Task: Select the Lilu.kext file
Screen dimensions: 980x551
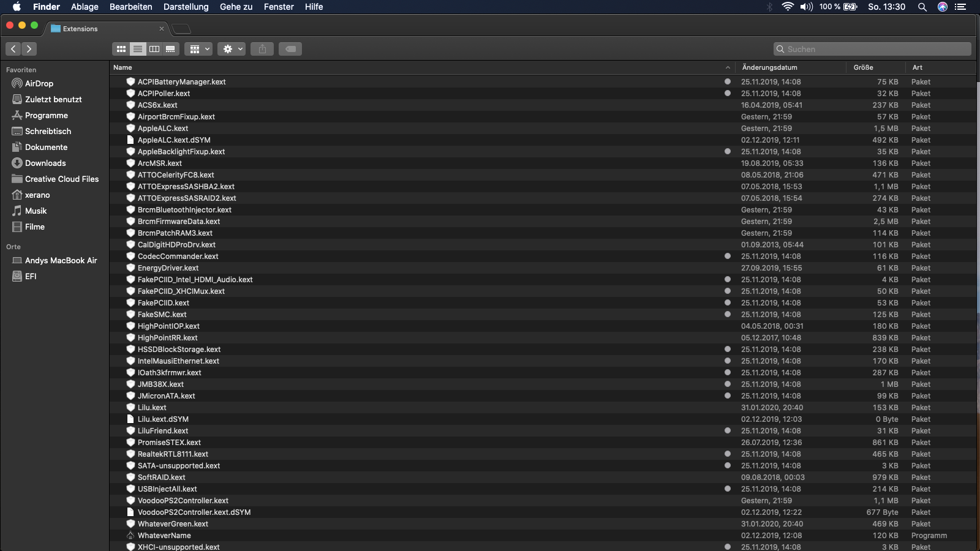Action: (543, 408)
